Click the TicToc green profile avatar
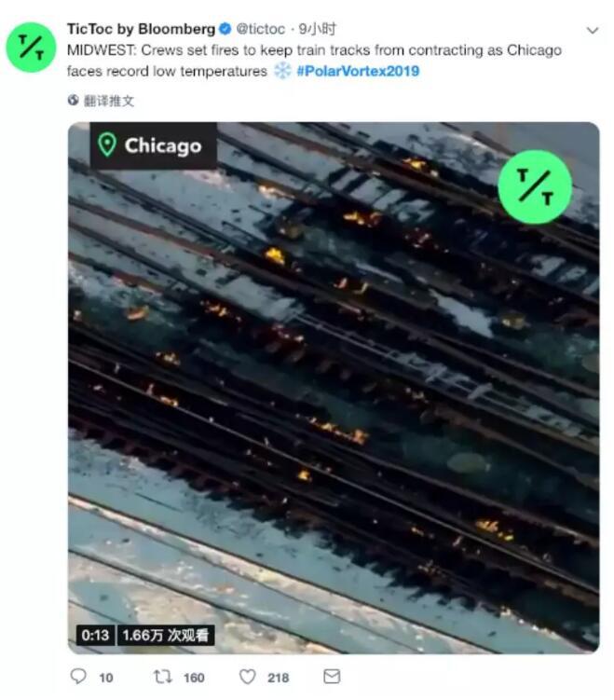 31,48
